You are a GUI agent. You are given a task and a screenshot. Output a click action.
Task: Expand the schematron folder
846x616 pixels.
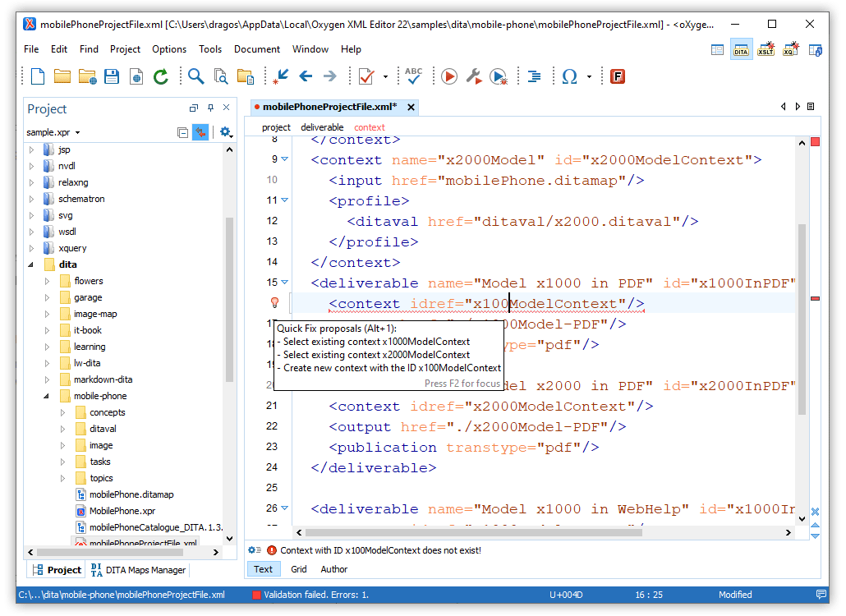coord(31,199)
